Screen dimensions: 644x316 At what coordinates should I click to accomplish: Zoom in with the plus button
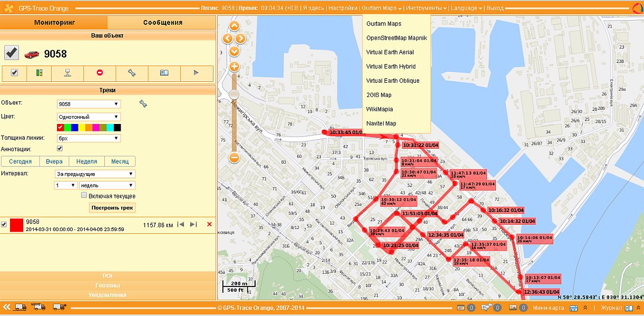click(235, 67)
